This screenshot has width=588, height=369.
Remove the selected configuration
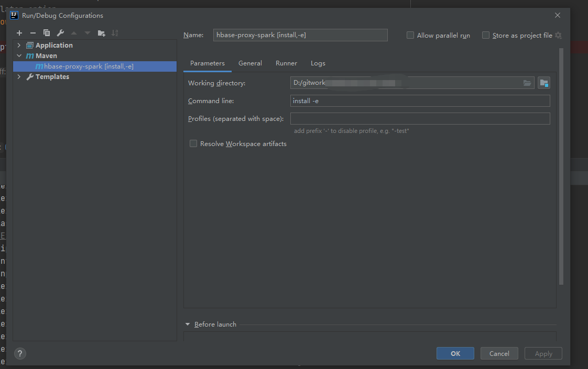(x=32, y=32)
